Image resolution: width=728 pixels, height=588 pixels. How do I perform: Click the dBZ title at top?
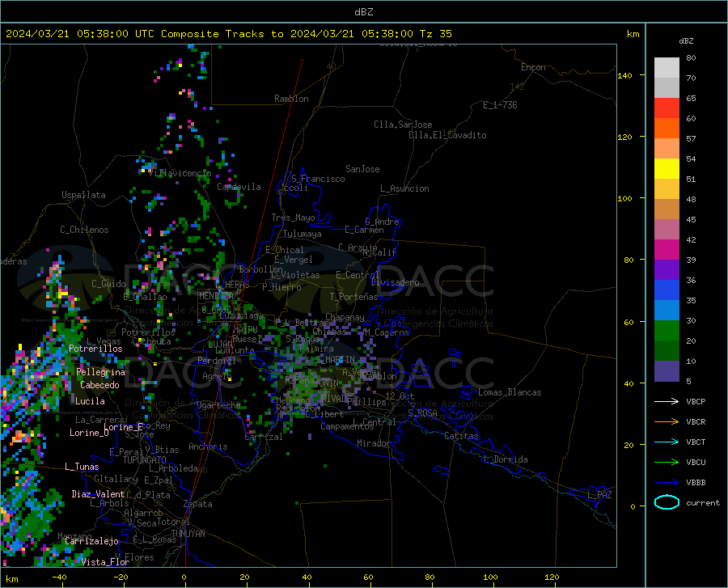[x=364, y=12]
